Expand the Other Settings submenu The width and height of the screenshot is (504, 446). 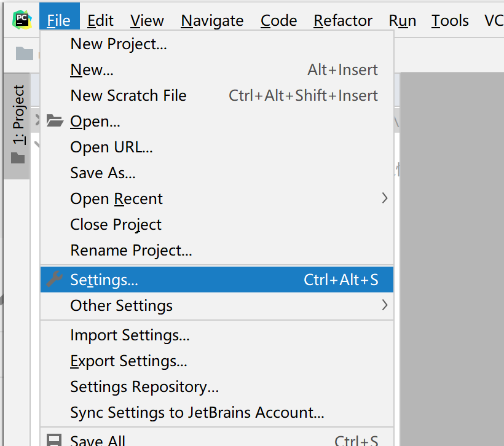(384, 305)
